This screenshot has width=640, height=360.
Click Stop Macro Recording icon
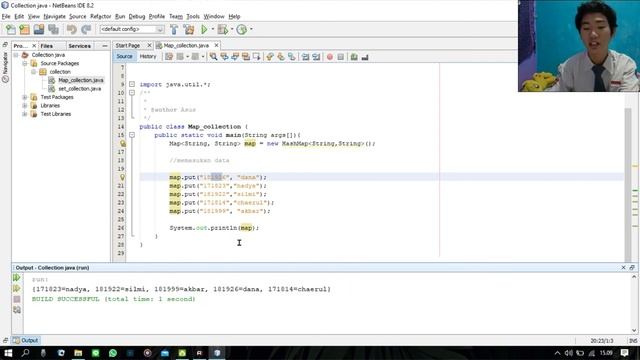[341, 57]
